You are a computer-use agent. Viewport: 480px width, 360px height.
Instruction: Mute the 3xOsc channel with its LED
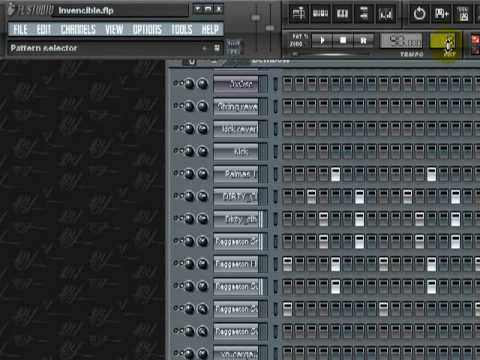(176, 83)
